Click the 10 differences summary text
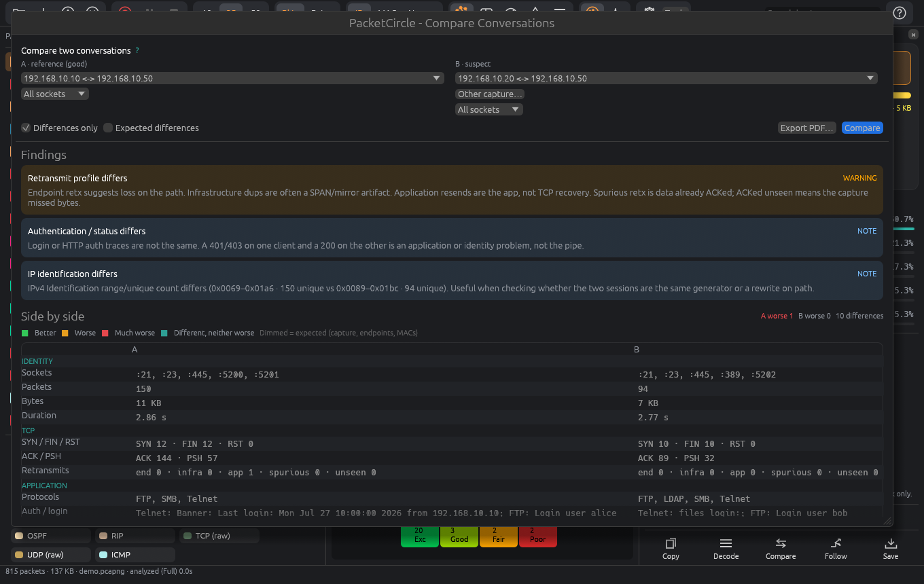Image resolution: width=924 pixels, height=584 pixels. tap(859, 316)
